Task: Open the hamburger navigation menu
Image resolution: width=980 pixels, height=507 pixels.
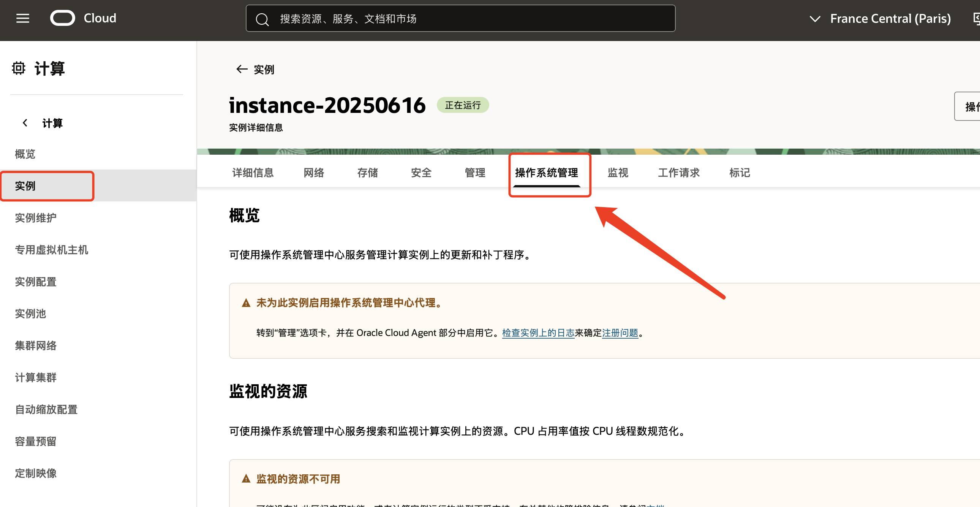Action: pos(22,18)
